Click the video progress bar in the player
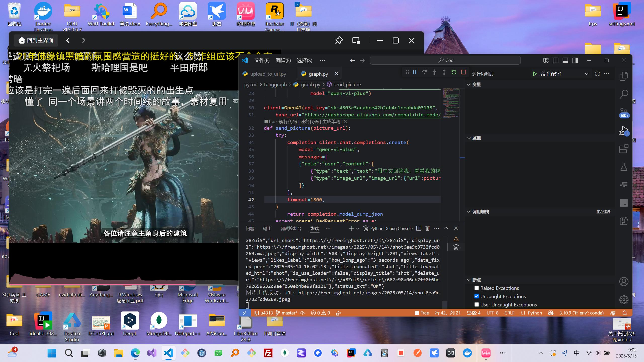 pyautogui.click(x=124, y=284)
